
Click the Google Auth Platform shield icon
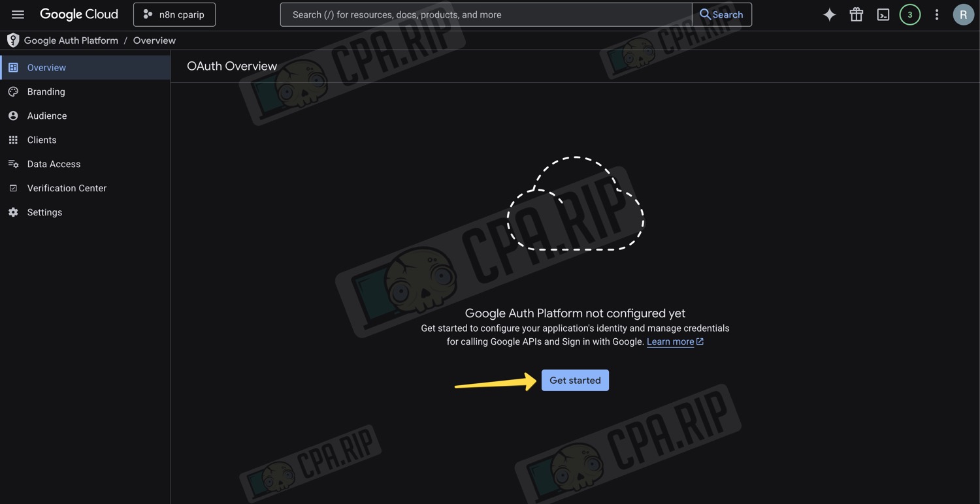13,40
